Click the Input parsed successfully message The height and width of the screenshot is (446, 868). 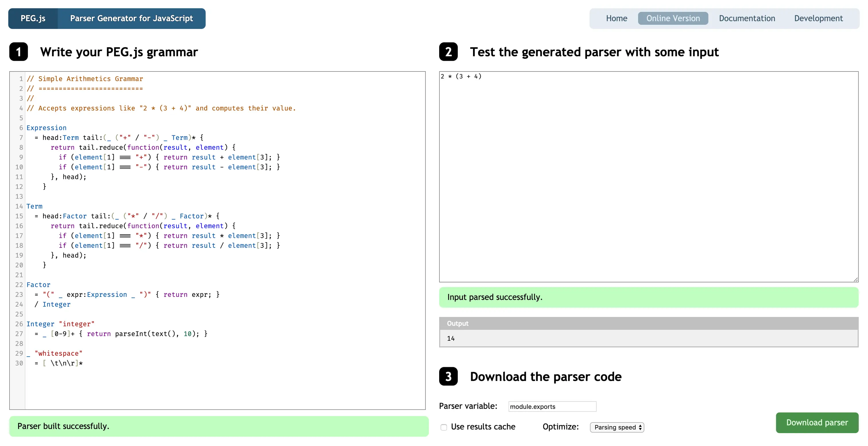(x=494, y=297)
